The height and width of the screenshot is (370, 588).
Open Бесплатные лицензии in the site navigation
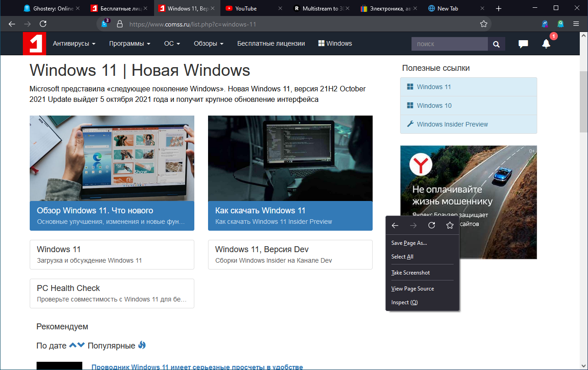click(x=271, y=44)
